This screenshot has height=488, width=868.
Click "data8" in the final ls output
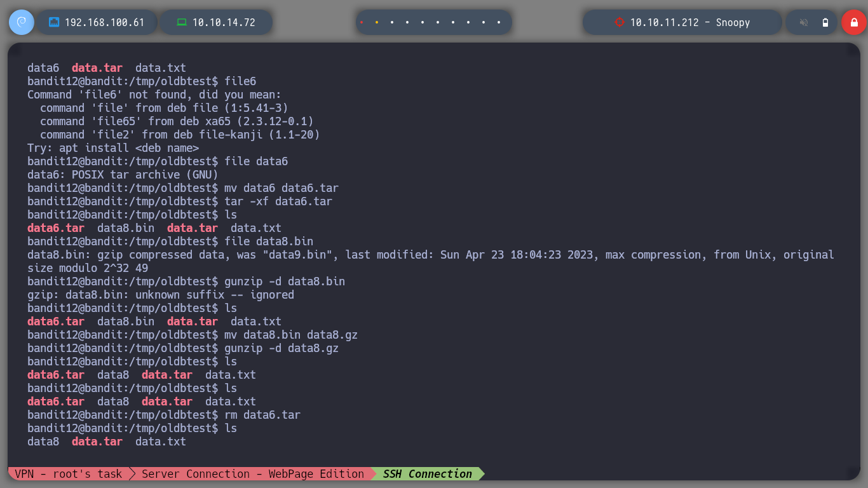coord(43,442)
